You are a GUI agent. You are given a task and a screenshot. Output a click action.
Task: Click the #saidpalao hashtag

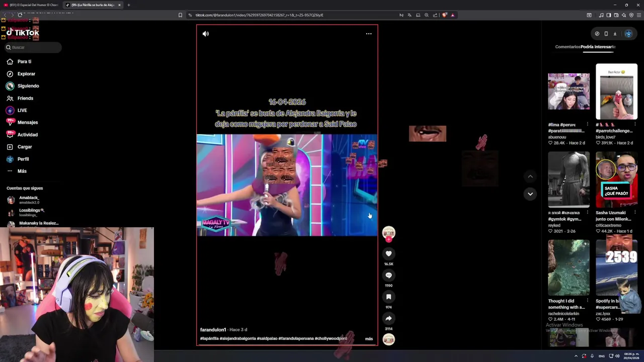point(267,339)
